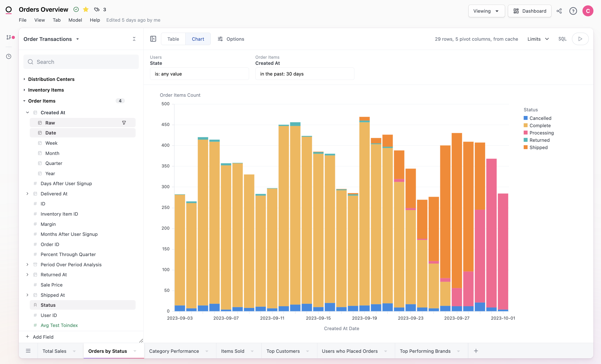Open the tab list hamburger icon
The width and height of the screenshot is (601, 364).
pyautogui.click(x=28, y=351)
